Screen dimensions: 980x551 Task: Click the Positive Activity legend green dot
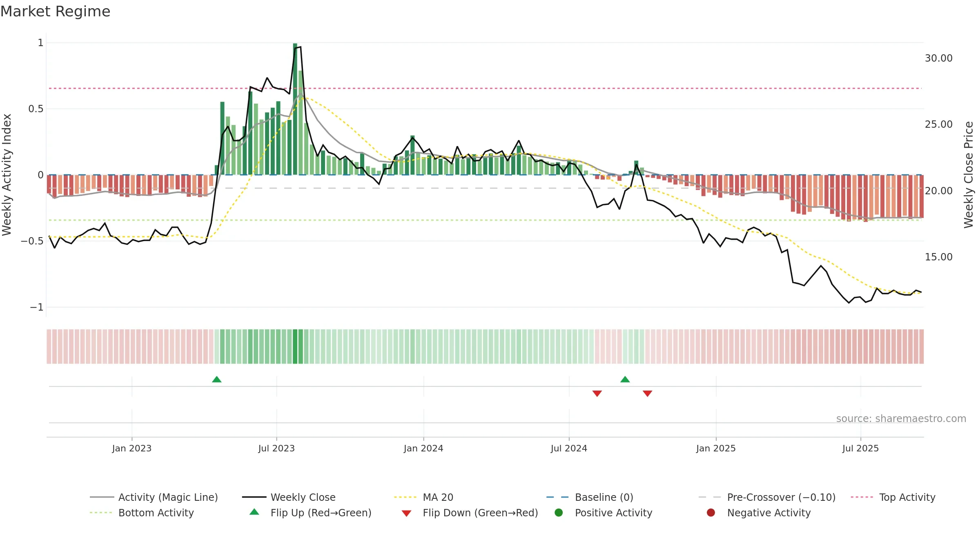[559, 513]
